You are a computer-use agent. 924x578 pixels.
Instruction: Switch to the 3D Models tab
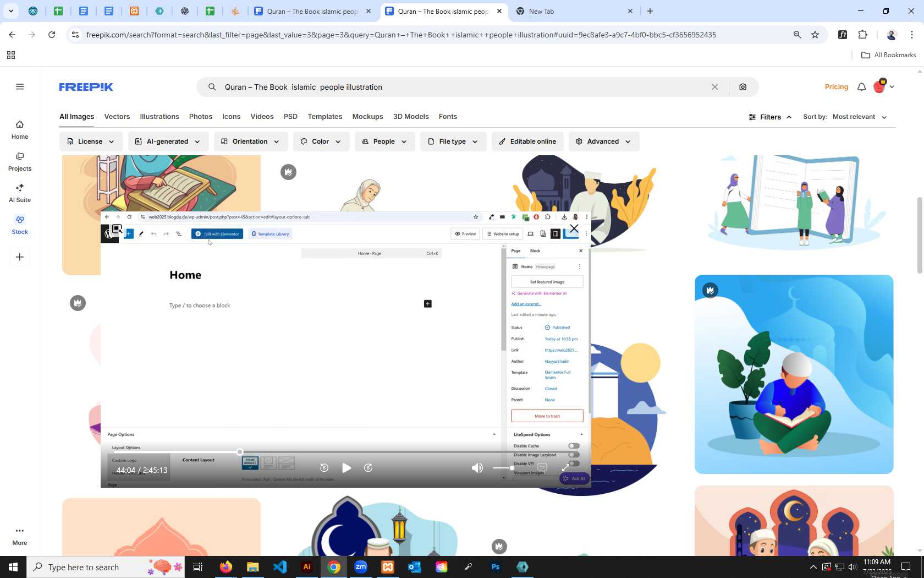click(411, 117)
